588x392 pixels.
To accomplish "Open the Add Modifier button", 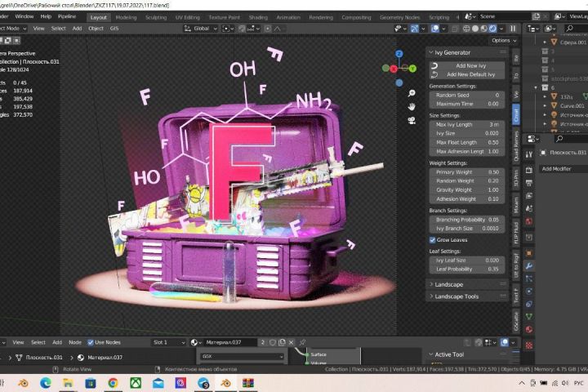I will [563, 169].
